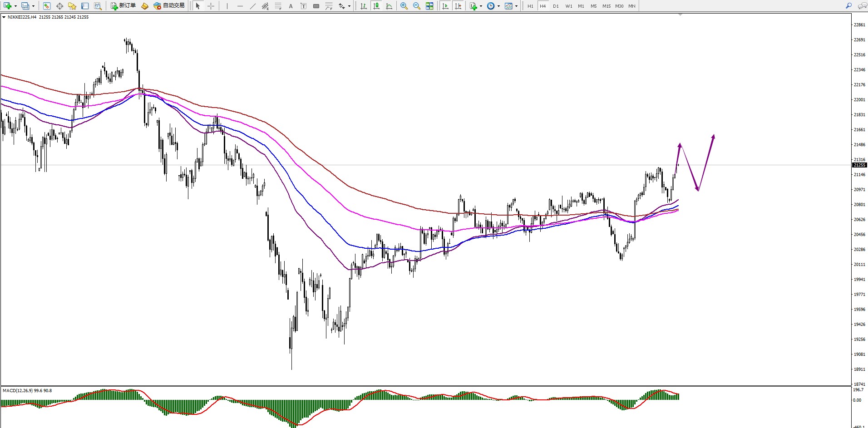Viewport: 868px width, 428px height.
Task: Open the MetaEditor yellow book icon
Action: [145, 6]
